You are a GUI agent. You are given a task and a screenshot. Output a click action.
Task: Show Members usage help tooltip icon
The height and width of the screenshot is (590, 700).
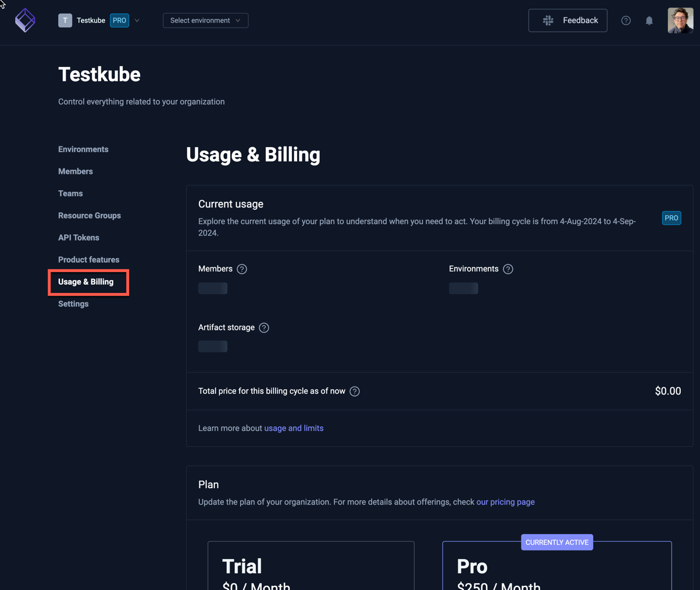tap(242, 269)
